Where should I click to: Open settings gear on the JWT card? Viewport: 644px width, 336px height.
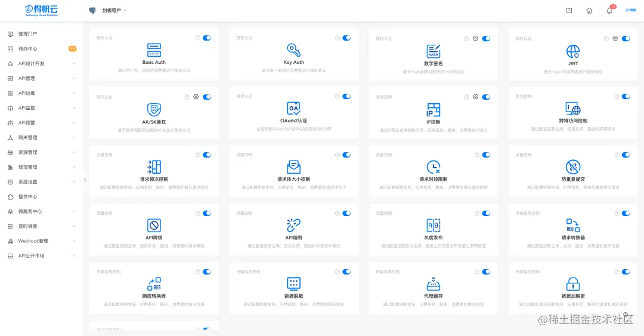tap(615, 38)
